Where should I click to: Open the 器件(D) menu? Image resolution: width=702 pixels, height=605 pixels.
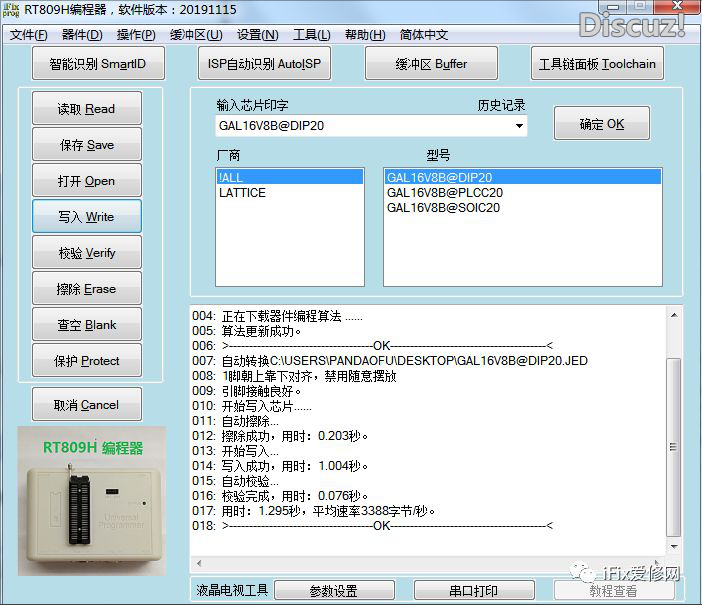pos(82,34)
